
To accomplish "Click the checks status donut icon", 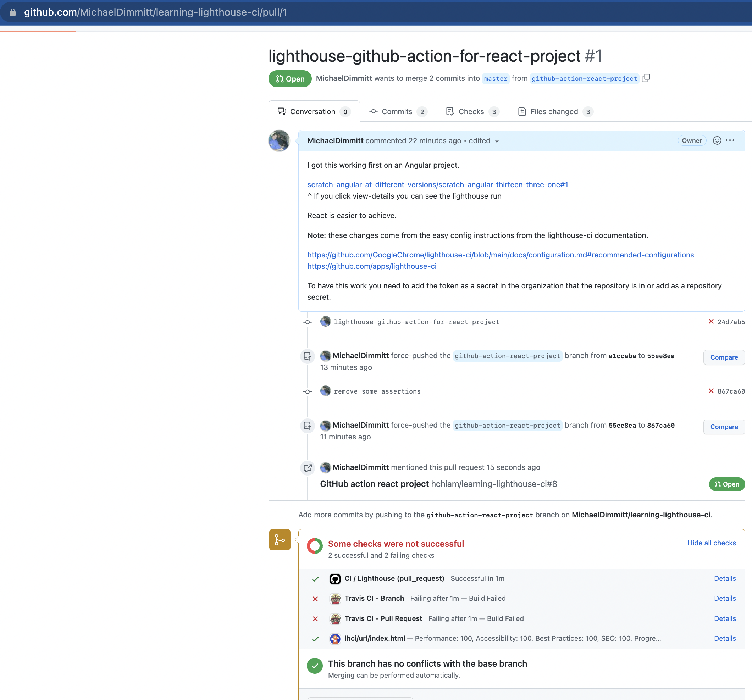I will pyautogui.click(x=315, y=546).
